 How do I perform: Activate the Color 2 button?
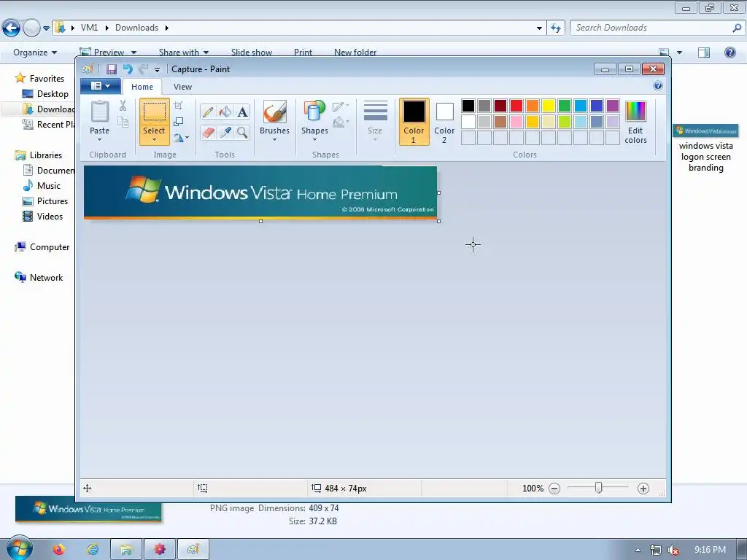(444, 122)
